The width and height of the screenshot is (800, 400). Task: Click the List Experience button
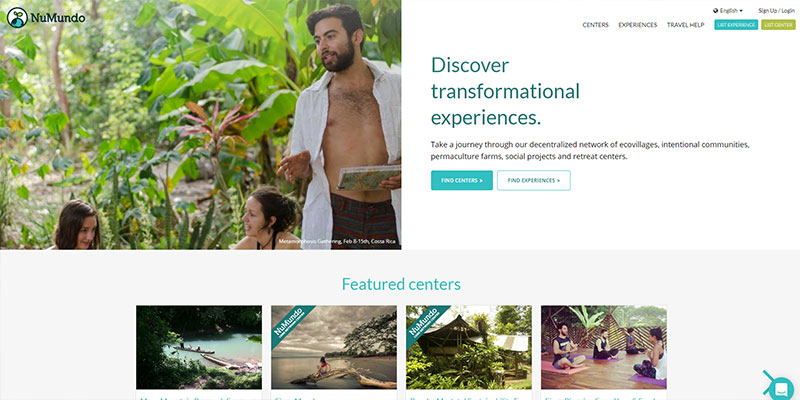coord(736,24)
